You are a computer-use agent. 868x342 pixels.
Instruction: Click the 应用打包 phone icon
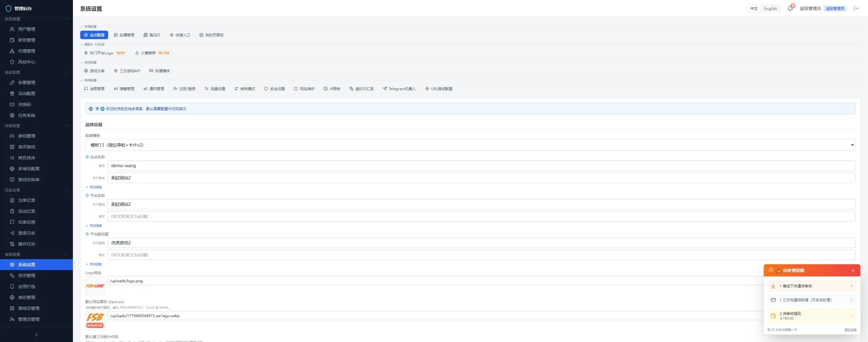coord(12,286)
